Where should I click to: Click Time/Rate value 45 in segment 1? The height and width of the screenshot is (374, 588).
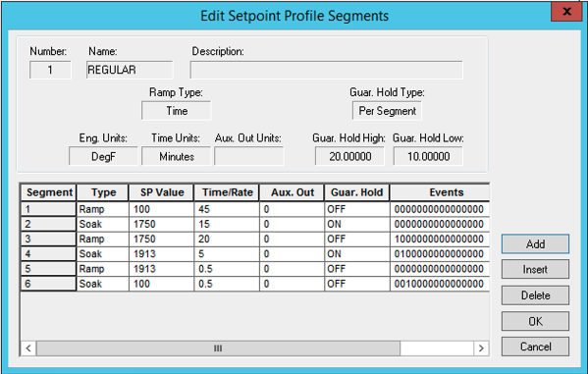pos(227,209)
